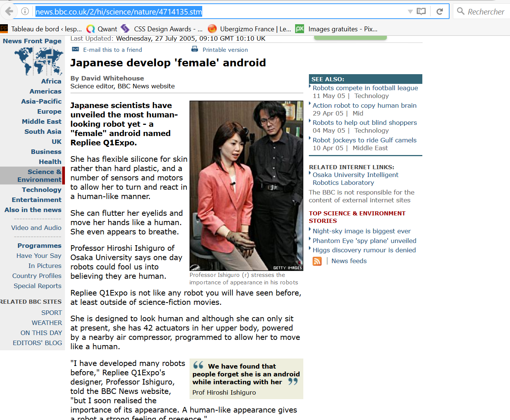Open EDITORS' BLOG link
Screen dimensions: 510x420
coord(37,343)
